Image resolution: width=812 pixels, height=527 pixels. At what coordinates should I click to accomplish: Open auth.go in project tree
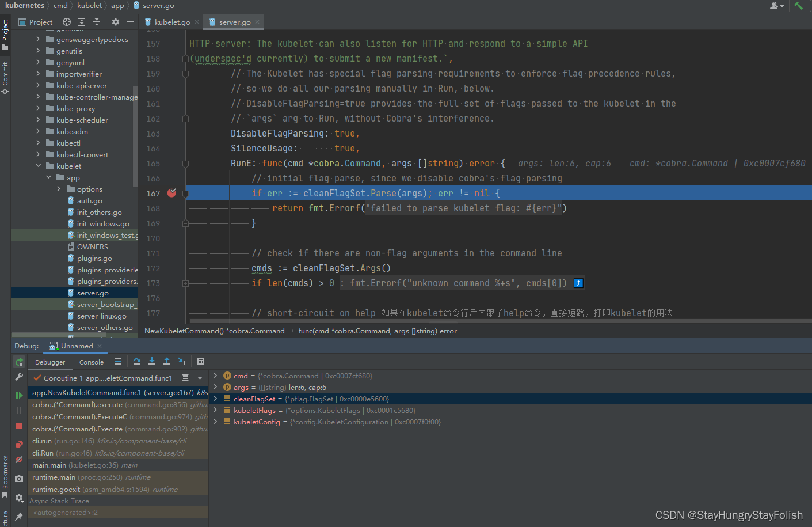[x=89, y=200]
